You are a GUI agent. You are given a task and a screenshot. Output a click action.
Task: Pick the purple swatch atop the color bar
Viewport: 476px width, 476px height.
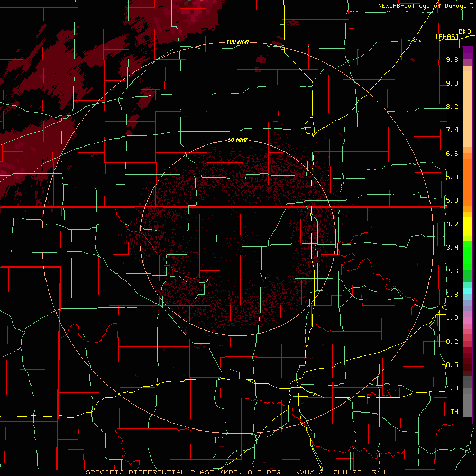coord(467,53)
